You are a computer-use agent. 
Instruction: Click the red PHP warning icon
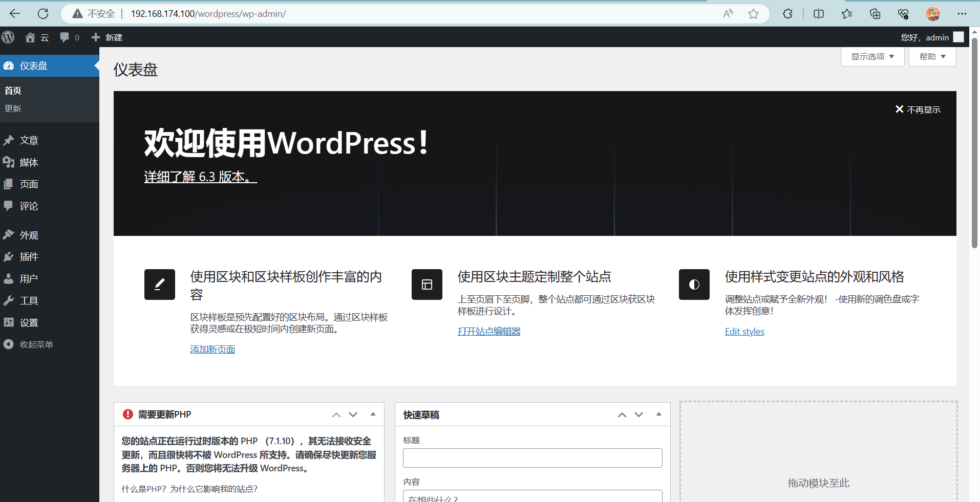click(128, 414)
